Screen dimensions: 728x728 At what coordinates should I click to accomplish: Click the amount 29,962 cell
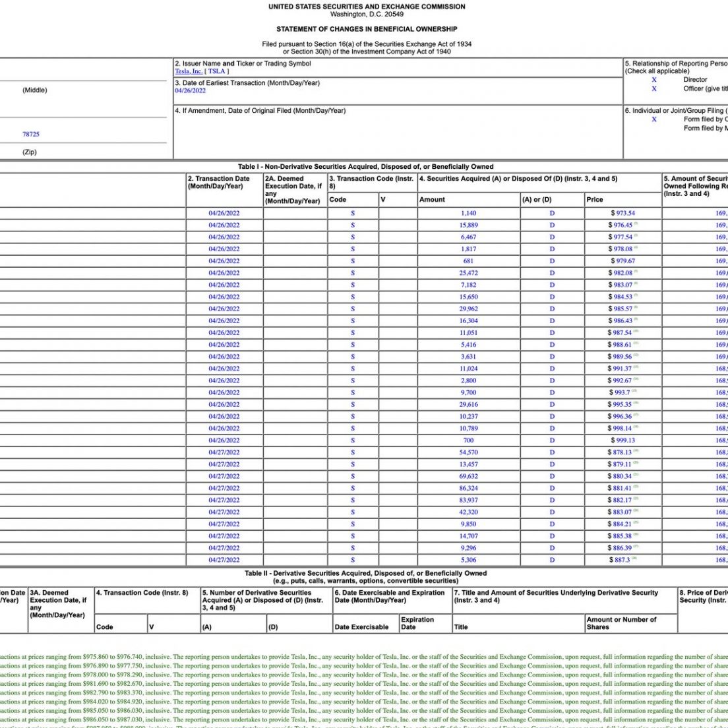pyautogui.click(x=468, y=309)
